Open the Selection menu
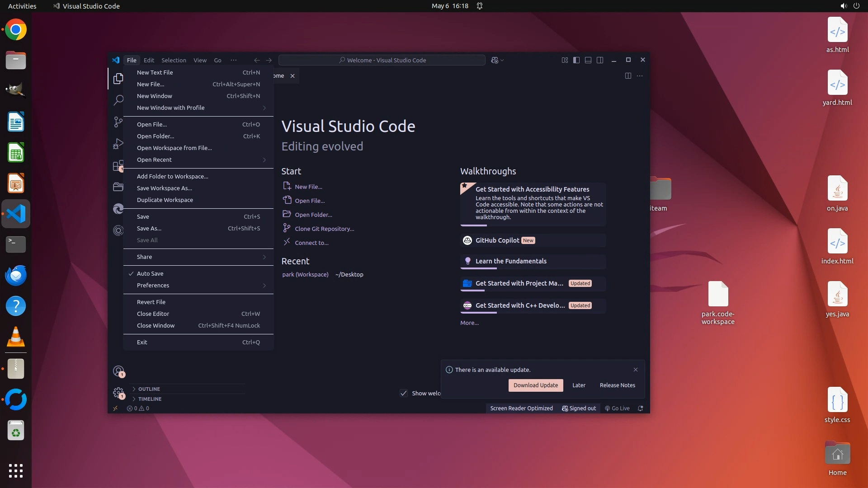868x488 pixels. click(x=174, y=60)
